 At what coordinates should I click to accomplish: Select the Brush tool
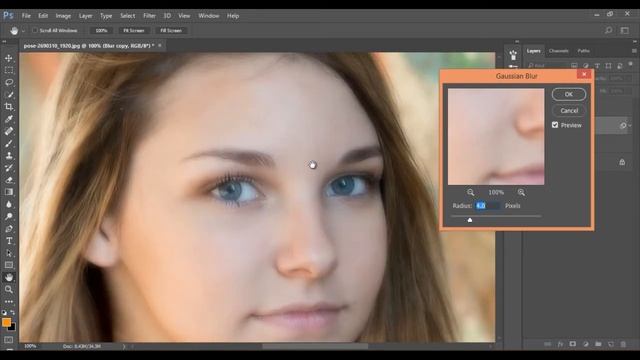[9, 144]
